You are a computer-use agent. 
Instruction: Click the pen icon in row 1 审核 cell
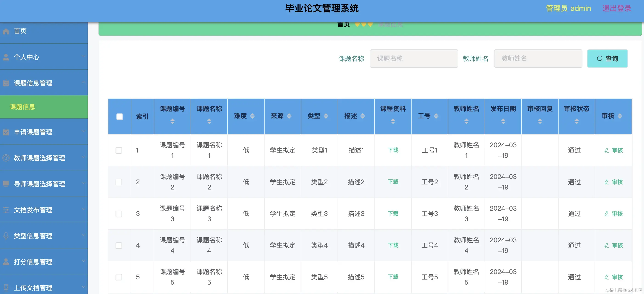[607, 150]
